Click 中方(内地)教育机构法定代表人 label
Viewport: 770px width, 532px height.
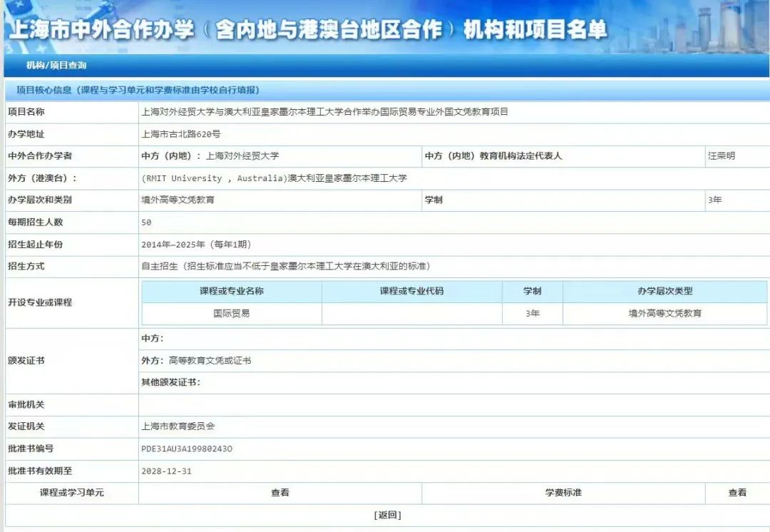[x=493, y=156]
